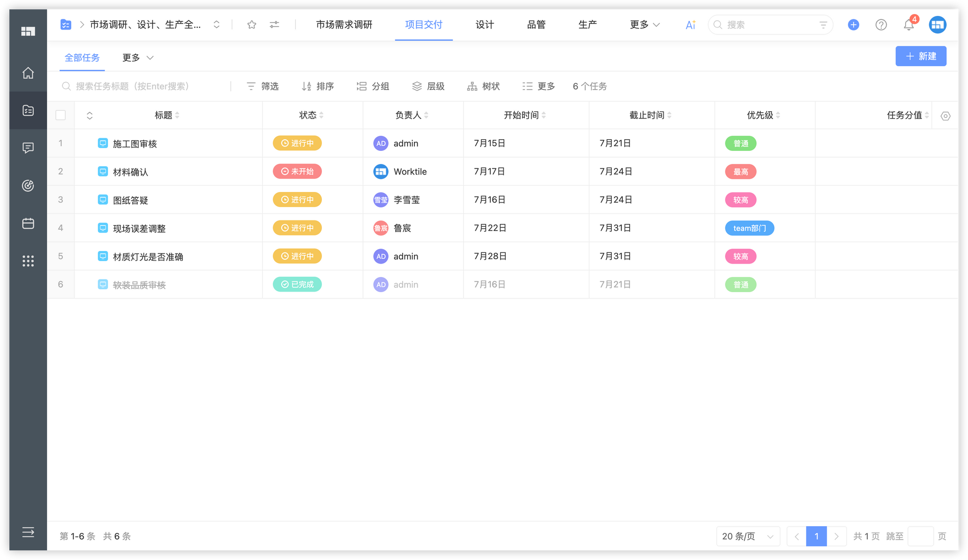Open table column settings gear icon
Screen dimensions: 968x560
945,116
